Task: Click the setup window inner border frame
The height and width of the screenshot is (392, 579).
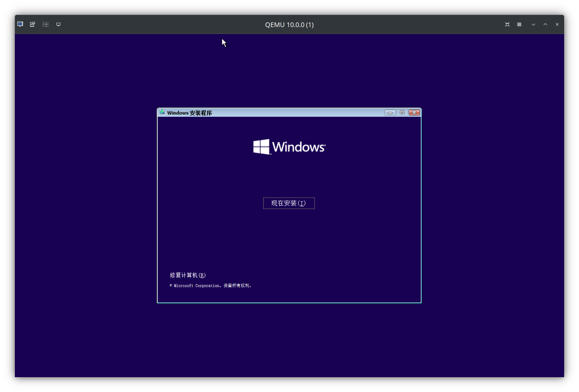Action: point(158,205)
